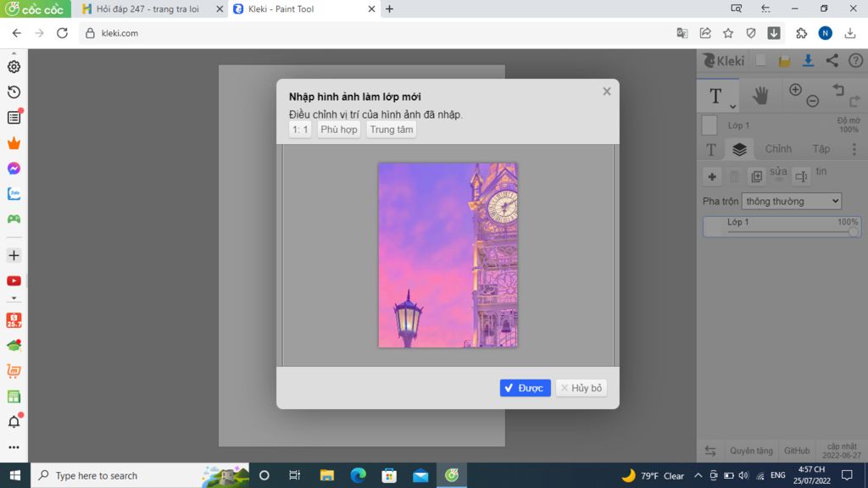Image resolution: width=868 pixels, height=488 pixels.
Task: Center image with Trung tâm button
Action: [x=392, y=130]
